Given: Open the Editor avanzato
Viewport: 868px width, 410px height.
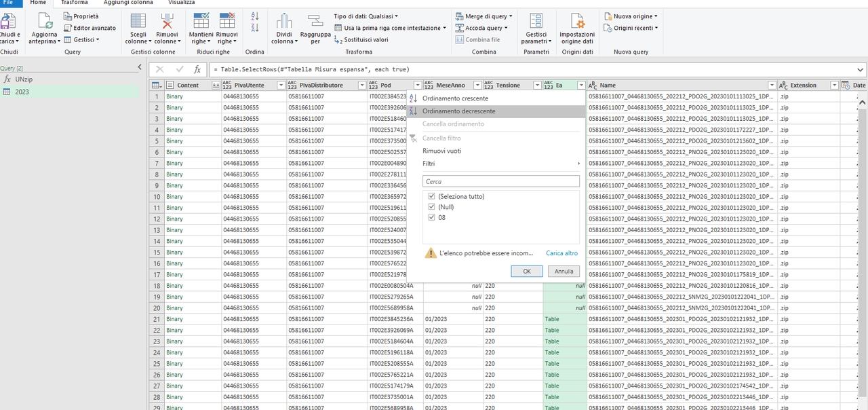Looking at the screenshot, I should (x=90, y=28).
